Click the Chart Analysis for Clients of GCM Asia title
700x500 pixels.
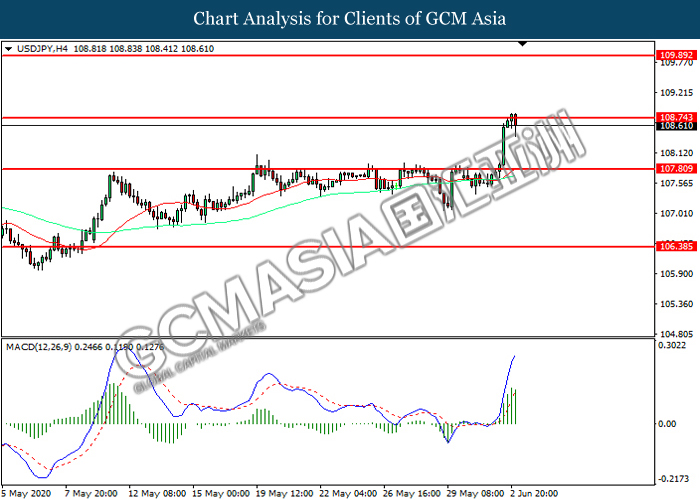coord(350,19)
